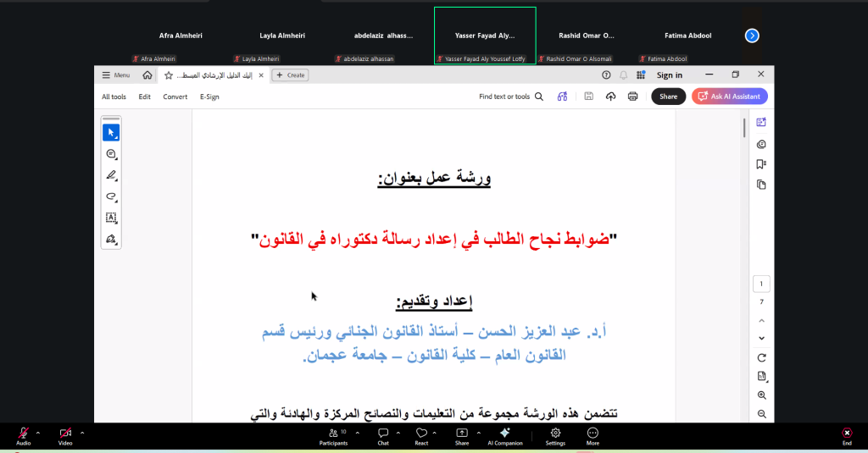Open the E-Sign tab
Screen dimensions: 868x453
click(209, 97)
